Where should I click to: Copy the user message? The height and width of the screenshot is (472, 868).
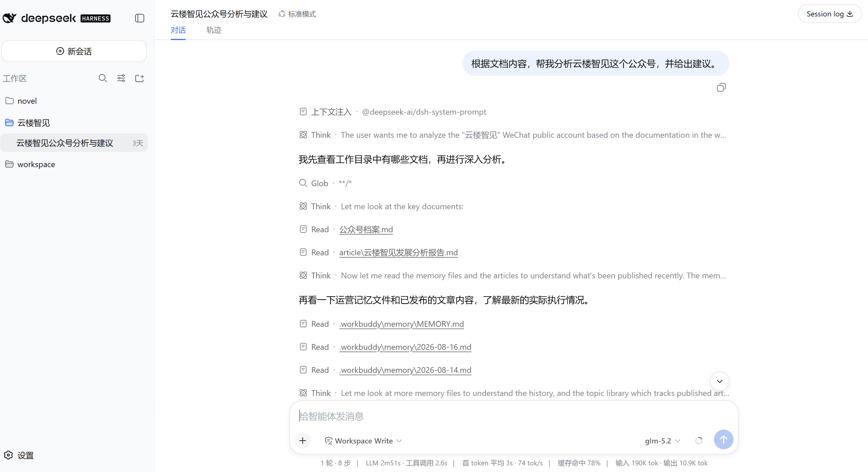click(x=721, y=88)
